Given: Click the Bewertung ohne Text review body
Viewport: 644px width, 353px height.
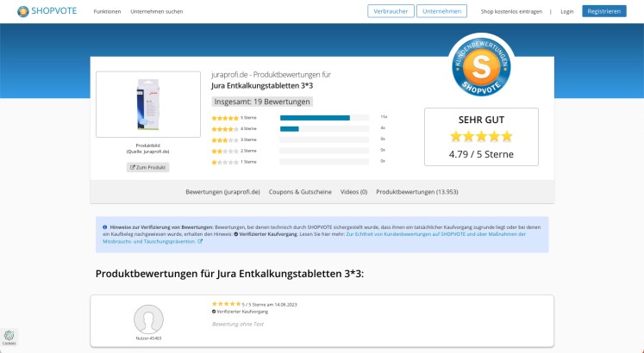Looking at the screenshot, I should (238, 324).
